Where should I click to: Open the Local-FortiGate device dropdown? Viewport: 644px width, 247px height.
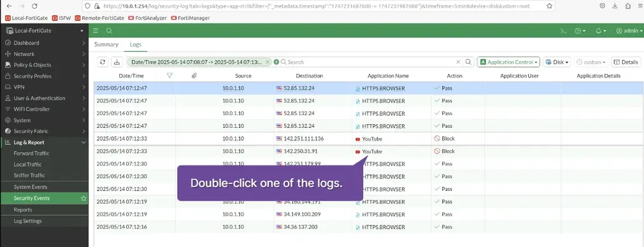pos(44,31)
